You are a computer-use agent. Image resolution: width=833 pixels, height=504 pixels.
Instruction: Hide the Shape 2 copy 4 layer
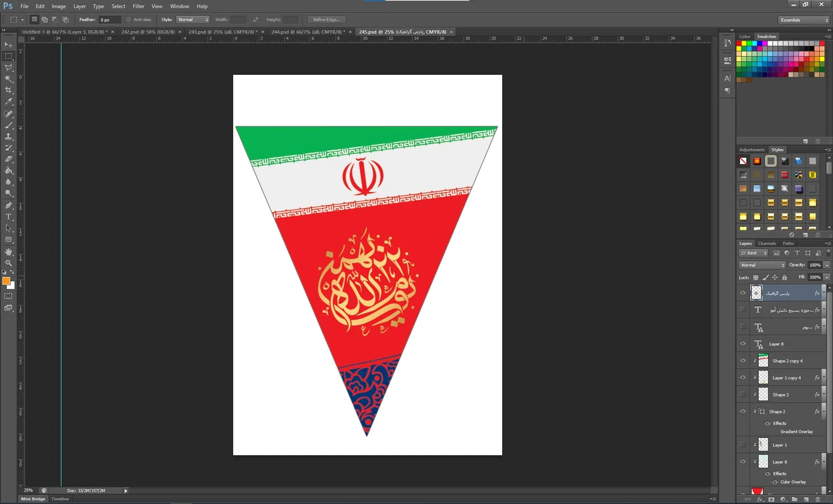coord(743,360)
